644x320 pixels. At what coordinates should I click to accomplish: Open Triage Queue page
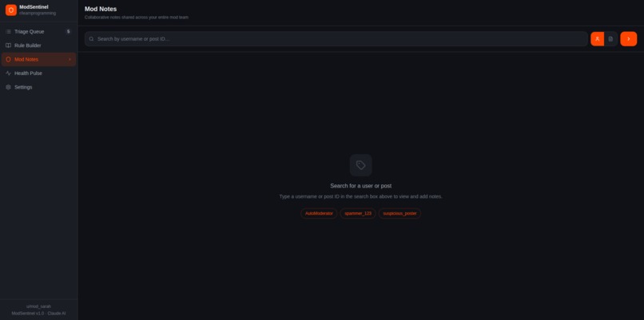(38, 32)
